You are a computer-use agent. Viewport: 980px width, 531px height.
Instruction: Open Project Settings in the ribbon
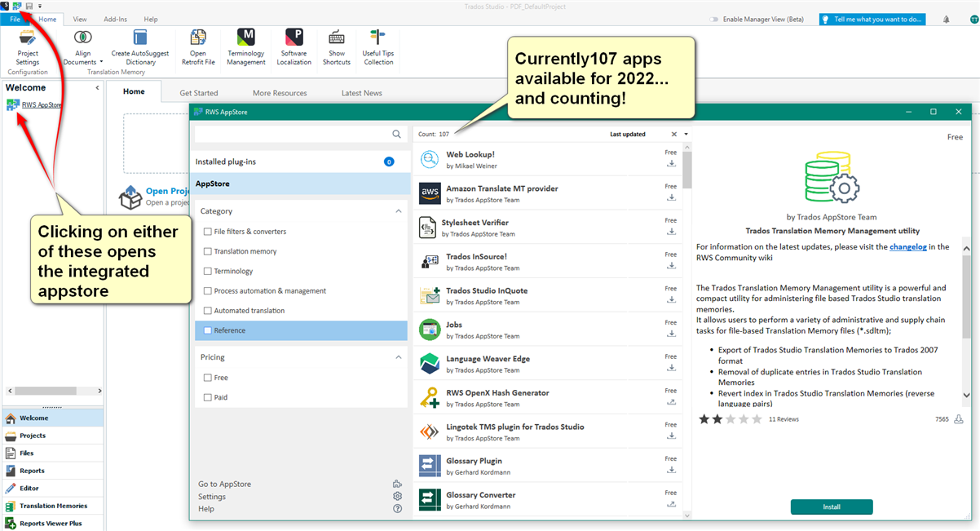[x=28, y=46]
